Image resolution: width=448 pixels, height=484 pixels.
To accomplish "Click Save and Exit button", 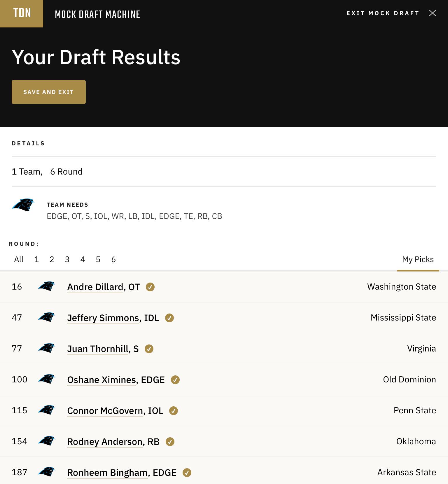I will point(49,92).
